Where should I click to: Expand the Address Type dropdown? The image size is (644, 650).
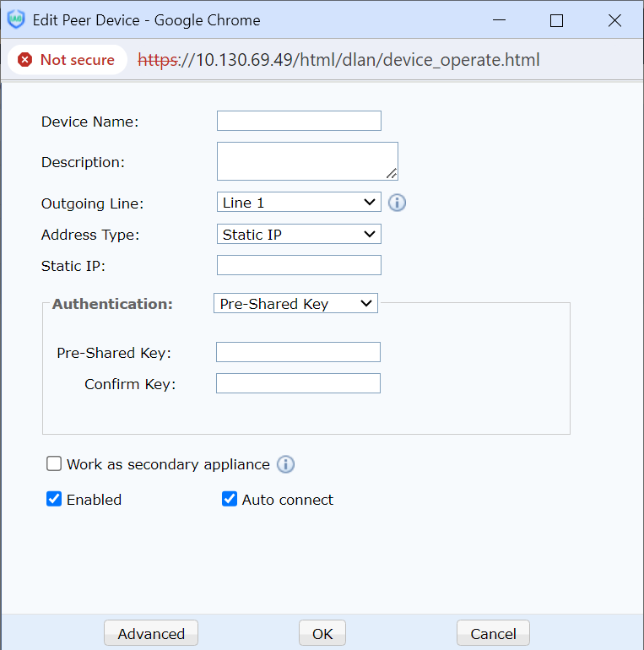299,235
